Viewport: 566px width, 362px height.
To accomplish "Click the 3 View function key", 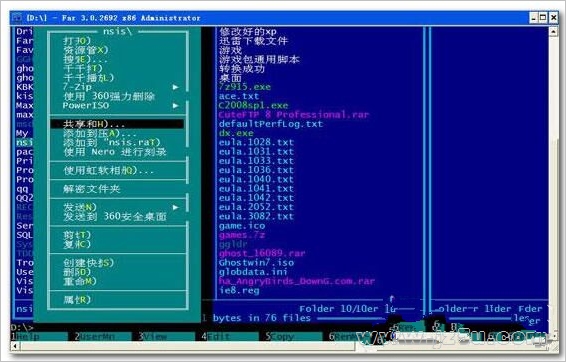I will pos(167,336).
